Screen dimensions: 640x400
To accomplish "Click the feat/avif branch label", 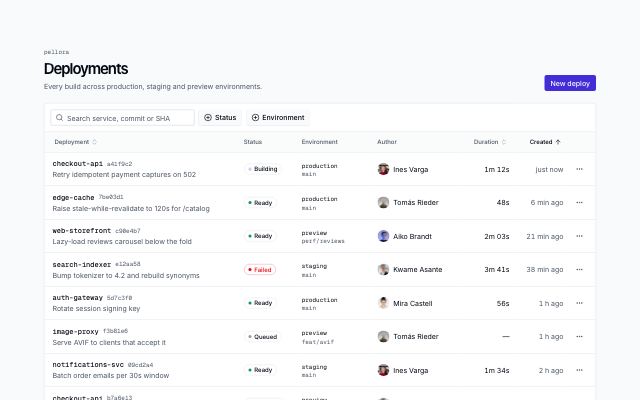I will pos(318,342).
